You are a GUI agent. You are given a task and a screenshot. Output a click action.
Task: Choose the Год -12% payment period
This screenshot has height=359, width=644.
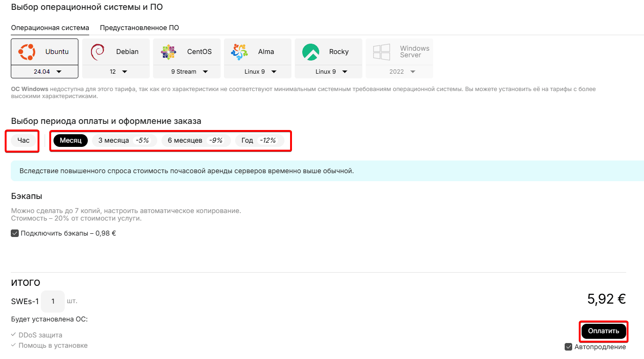[x=259, y=140]
